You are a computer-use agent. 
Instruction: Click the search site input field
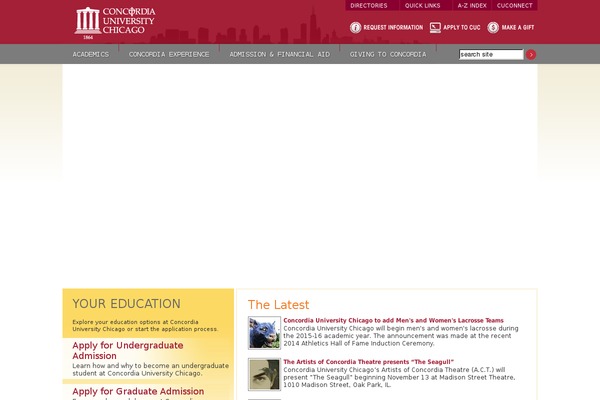(490, 54)
